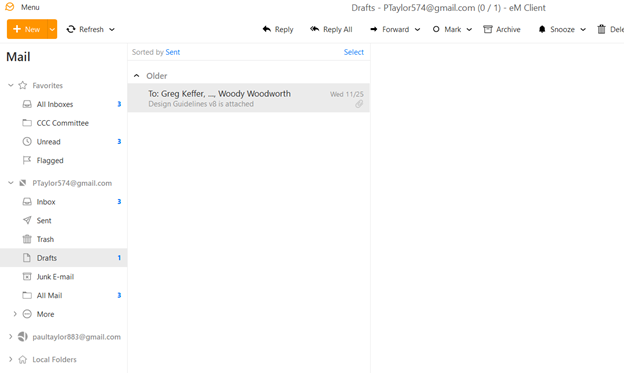Image resolution: width=624 pixels, height=373 pixels.
Task: Click the Reply All toolbar button
Action: tap(331, 29)
